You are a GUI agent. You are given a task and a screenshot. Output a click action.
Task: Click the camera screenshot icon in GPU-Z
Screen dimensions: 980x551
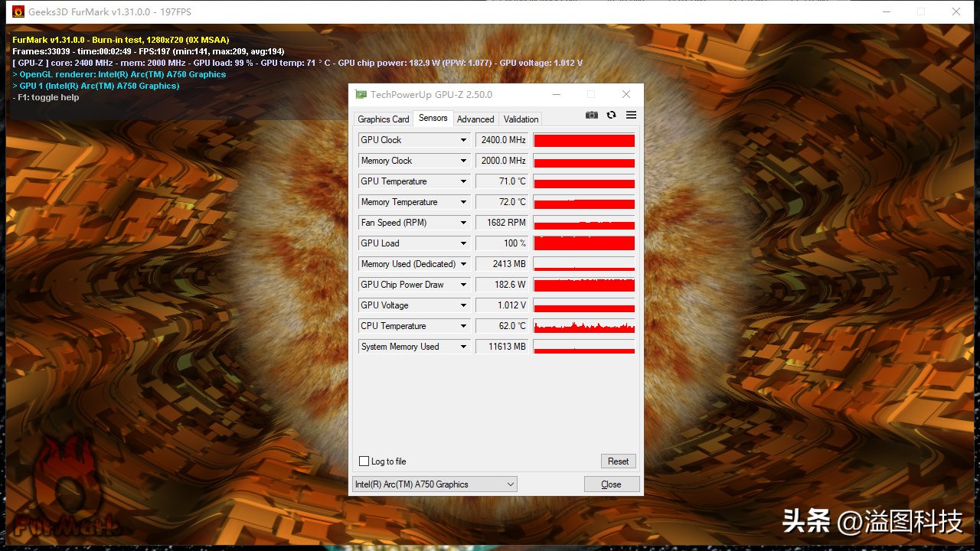click(592, 115)
